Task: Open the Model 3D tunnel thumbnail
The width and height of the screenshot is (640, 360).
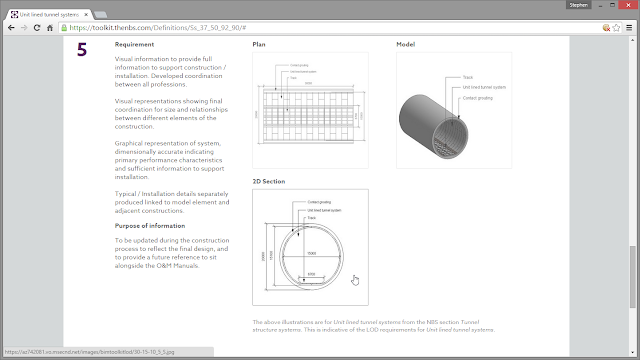Action: pyautogui.click(x=454, y=110)
